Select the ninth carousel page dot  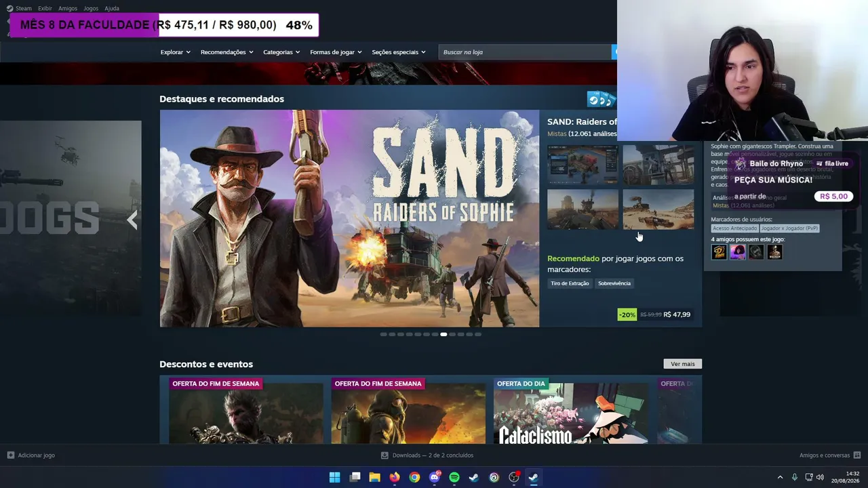coord(452,334)
